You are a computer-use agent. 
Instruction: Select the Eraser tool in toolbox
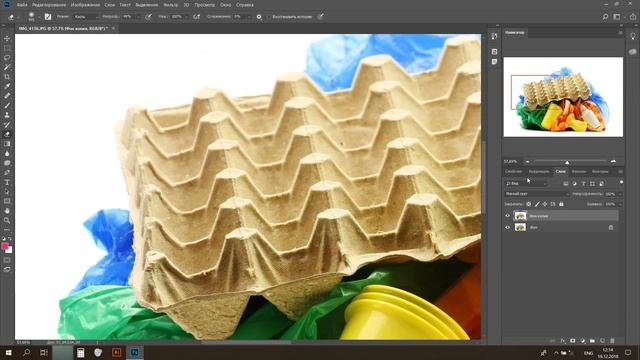click(7, 134)
